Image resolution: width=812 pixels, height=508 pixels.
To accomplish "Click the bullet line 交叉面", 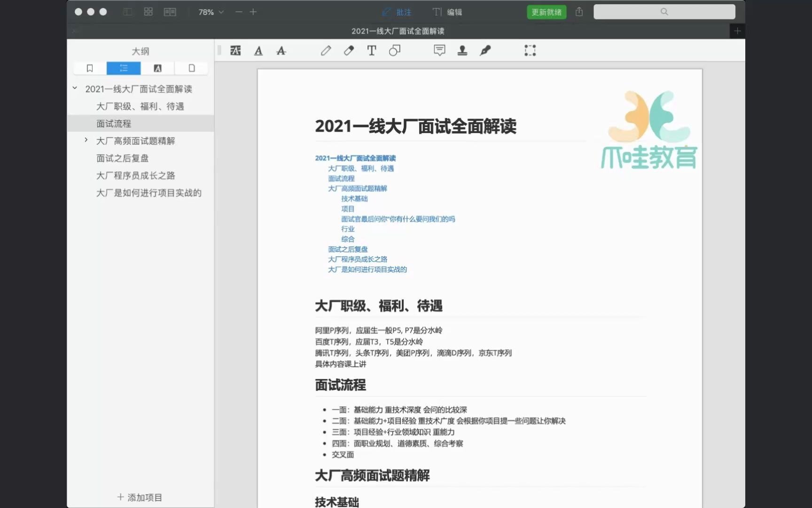I will [x=343, y=454].
